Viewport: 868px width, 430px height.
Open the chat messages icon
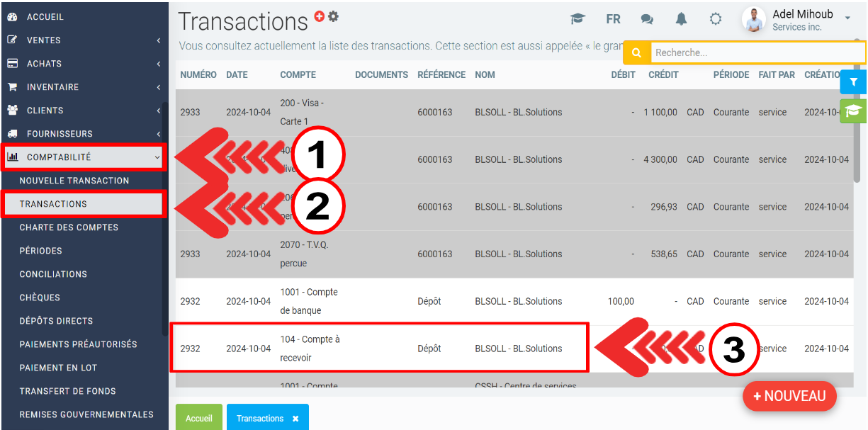(x=647, y=19)
